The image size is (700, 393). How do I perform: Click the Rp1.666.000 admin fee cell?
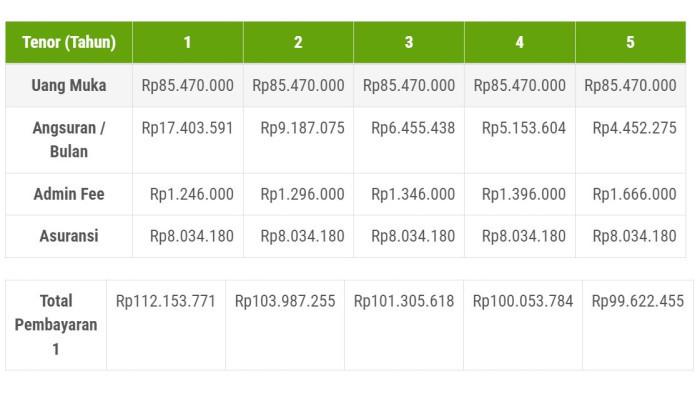click(x=630, y=194)
